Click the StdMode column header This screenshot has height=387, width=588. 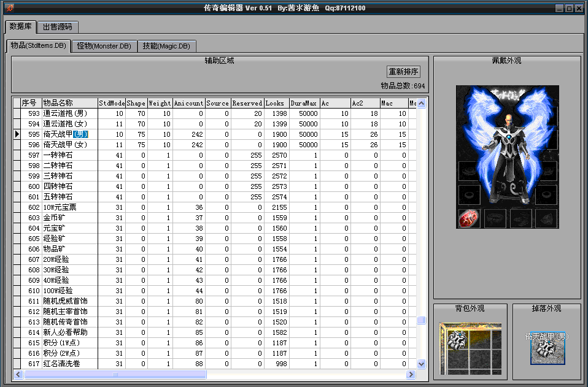pyautogui.click(x=112, y=103)
